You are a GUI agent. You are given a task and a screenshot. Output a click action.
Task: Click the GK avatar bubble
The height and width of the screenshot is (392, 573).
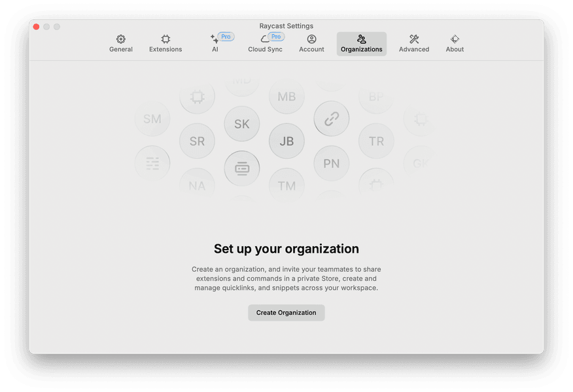(420, 163)
